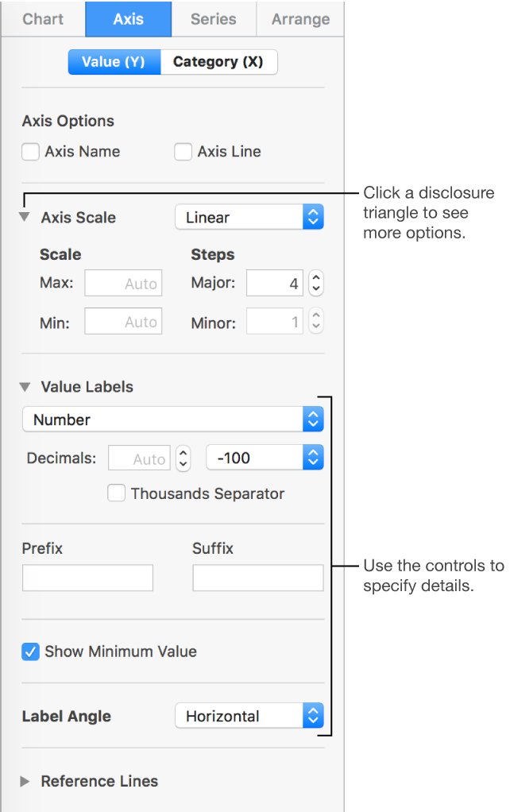Decrement Minor steps with the down arrow

tap(316, 326)
